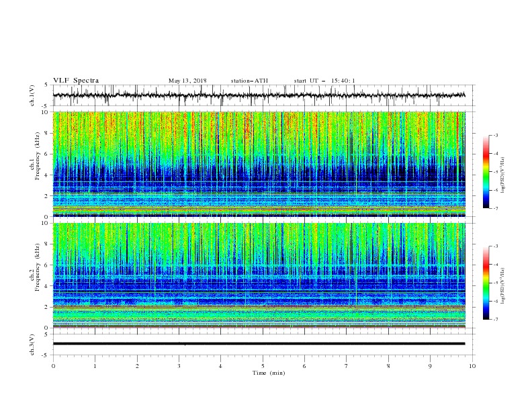Click the ch.1 log(PSD) colorbar label
The image size is (532, 411).
click(x=503, y=175)
